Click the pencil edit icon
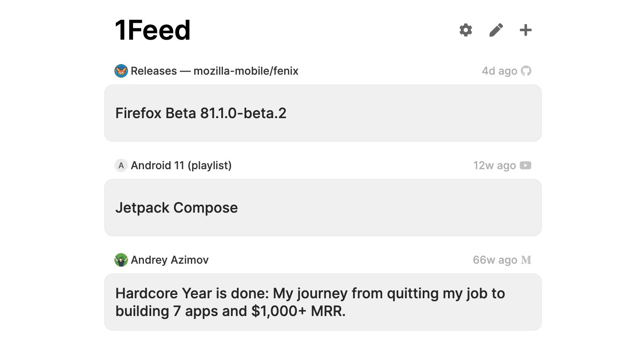 click(496, 30)
